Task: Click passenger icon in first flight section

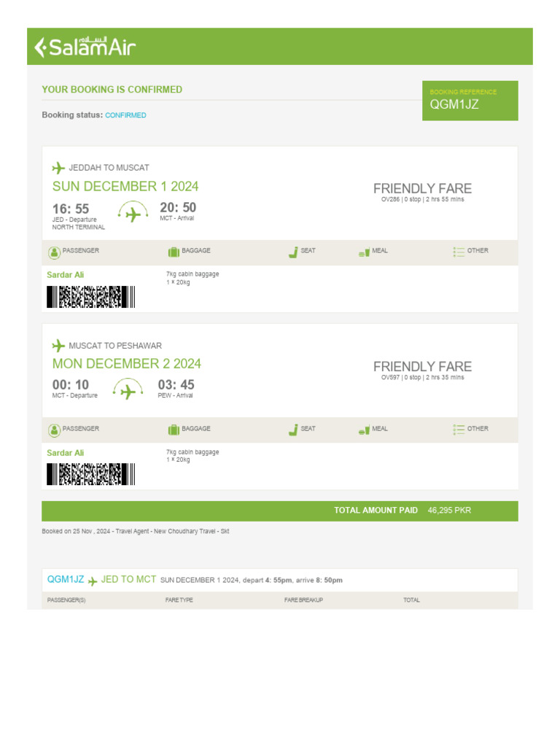Action: coord(54,252)
